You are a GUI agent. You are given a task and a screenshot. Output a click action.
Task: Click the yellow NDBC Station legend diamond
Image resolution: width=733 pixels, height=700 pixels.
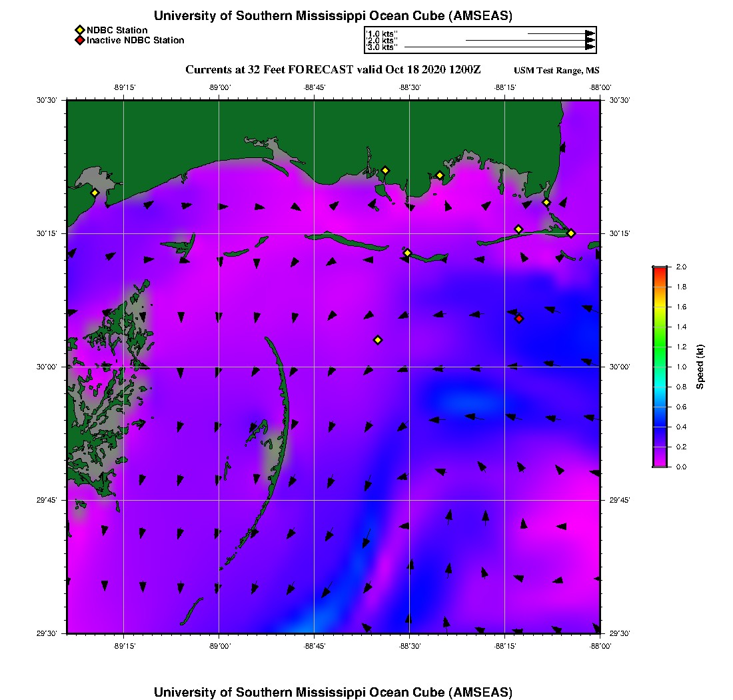(79, 30)
